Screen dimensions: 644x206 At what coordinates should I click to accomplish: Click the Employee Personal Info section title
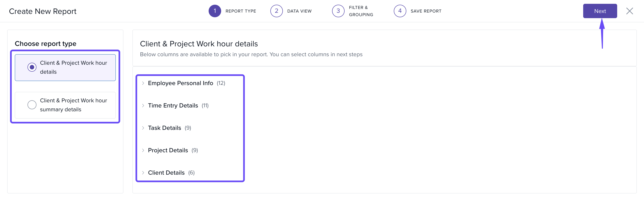(180, 83)
